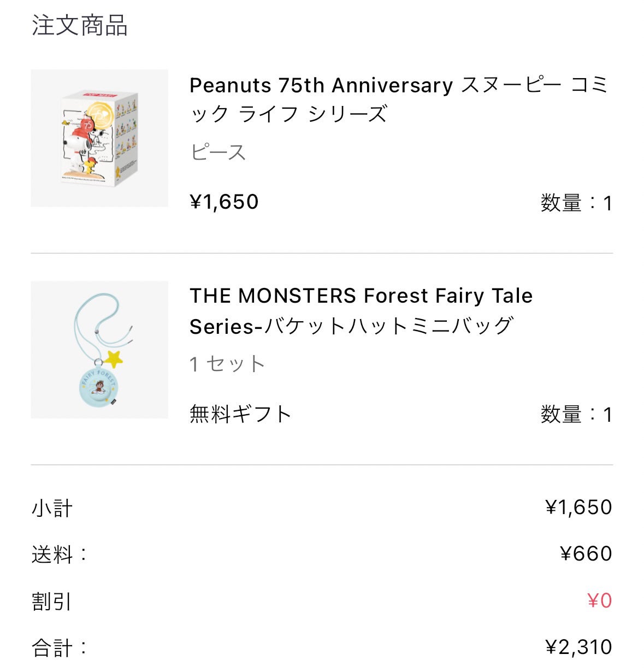This screenshot has width=644, height=672.
Task: Open the Peanuts 75th Anniversary product title
Action: (x=399, y=99)
